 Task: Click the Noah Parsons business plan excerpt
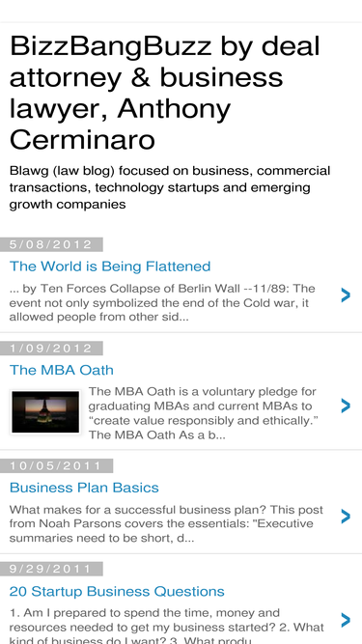point(166,523)
